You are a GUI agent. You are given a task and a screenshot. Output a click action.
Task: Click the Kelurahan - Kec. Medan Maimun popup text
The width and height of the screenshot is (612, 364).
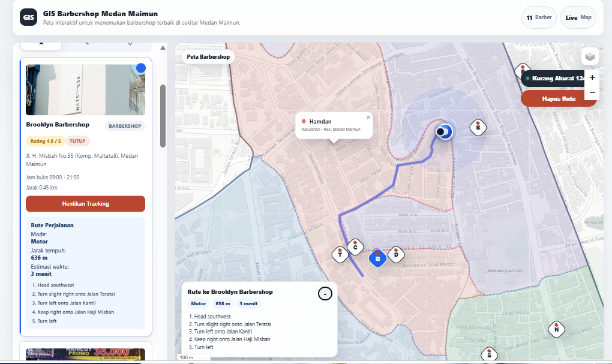point(331,129)
